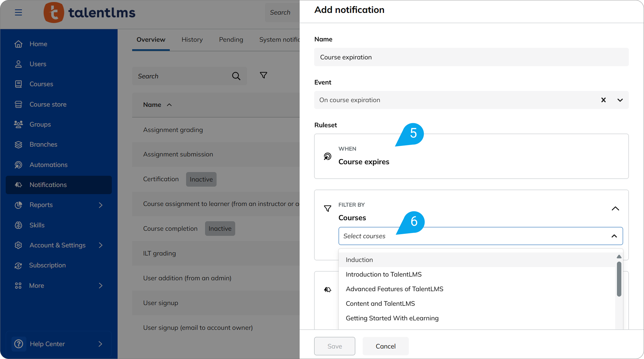Screen dimensions: 644x359
Task: Expand the Reports submenu
Action: point(100,205)
